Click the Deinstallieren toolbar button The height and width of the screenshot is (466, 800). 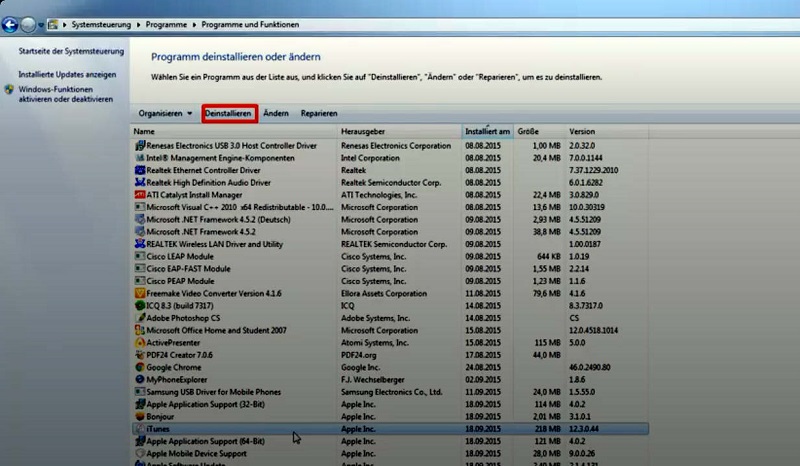pos(228,113)
